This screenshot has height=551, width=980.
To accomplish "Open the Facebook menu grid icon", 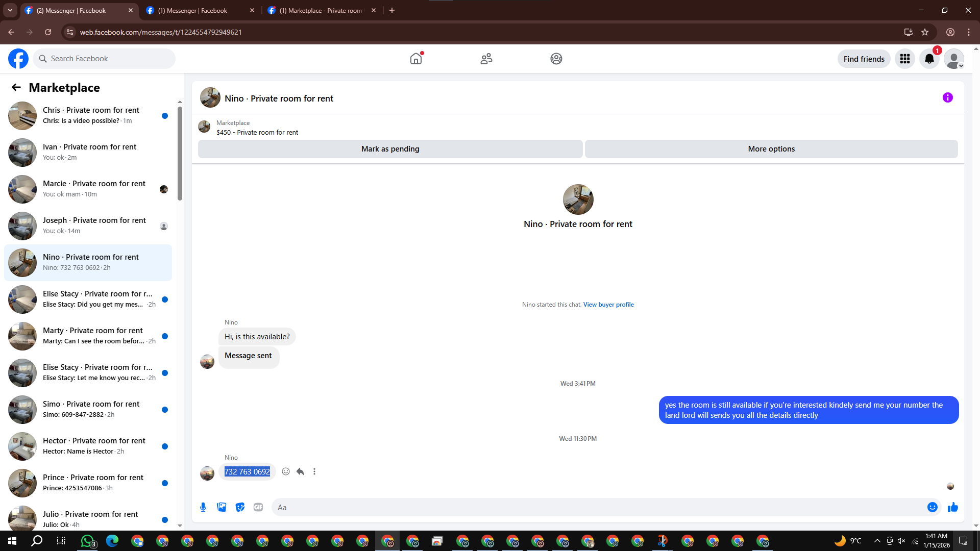I will (x=905, y=59).
